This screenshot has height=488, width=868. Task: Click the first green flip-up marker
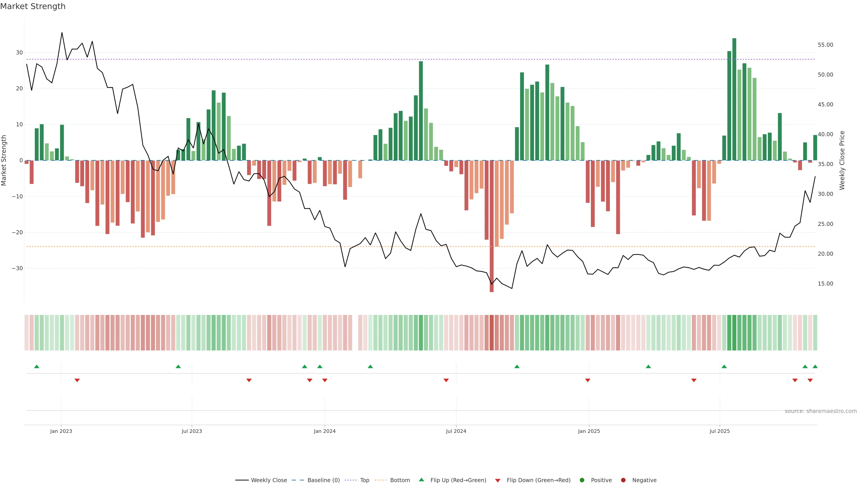(x=37, y=366)
